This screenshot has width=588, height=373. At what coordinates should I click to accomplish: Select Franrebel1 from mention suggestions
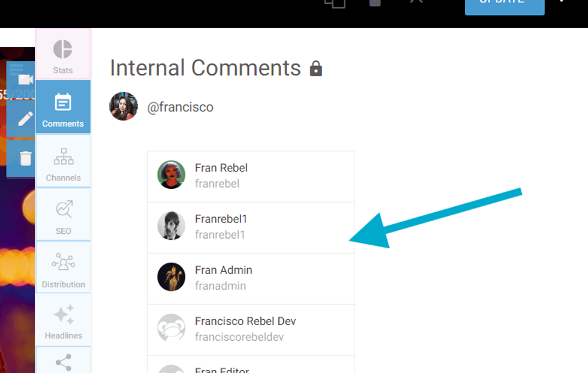click(251, 227)
